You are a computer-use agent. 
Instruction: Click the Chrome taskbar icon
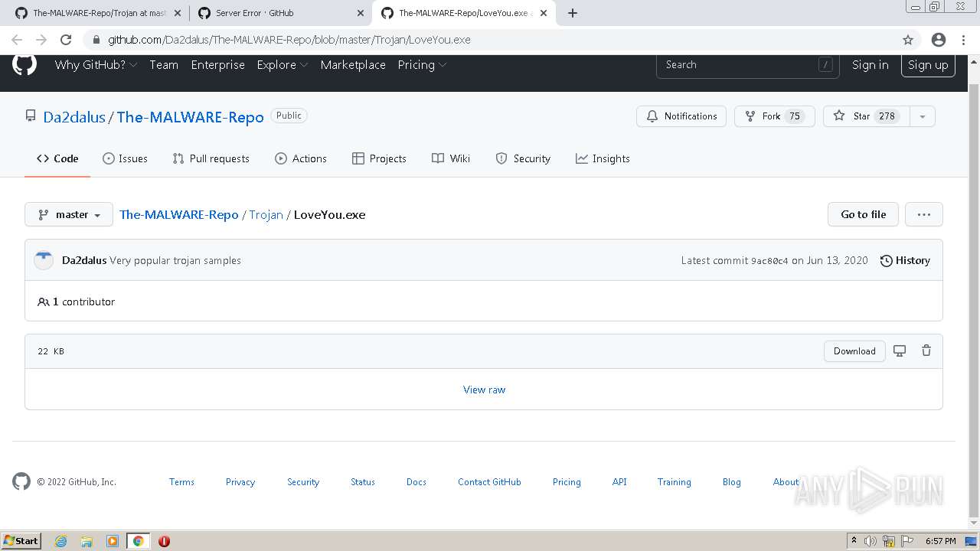pos(139,541)
